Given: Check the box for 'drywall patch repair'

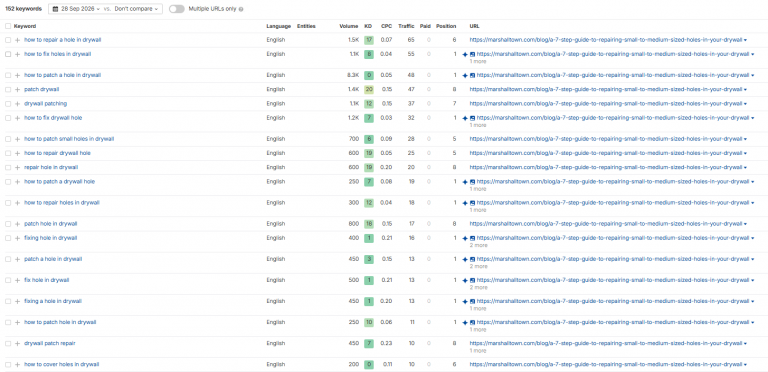Looking at the screenshot, I should coord(8,344).
